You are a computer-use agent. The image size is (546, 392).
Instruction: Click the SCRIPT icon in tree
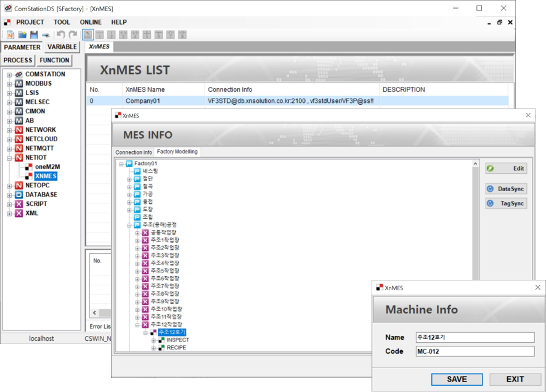(19, 204)
